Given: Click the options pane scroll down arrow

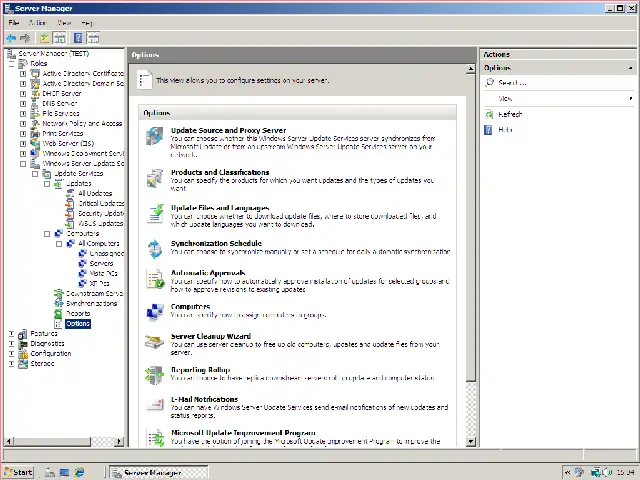Looking at the screenshot, I should (471, 441).
